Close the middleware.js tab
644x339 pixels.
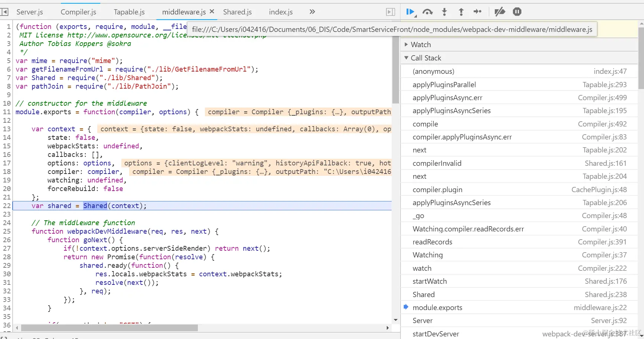[x=212, y=11]
